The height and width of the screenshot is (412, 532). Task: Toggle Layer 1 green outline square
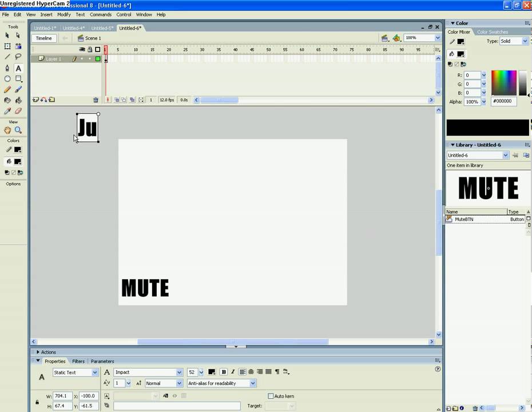coord(98,59)
